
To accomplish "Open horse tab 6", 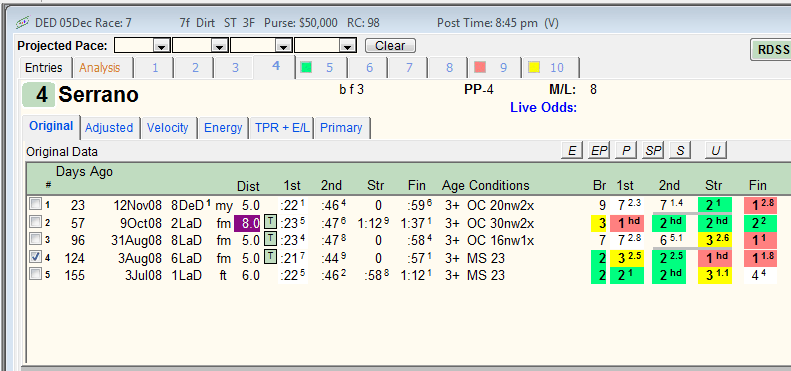I will (x=369, y=68).
